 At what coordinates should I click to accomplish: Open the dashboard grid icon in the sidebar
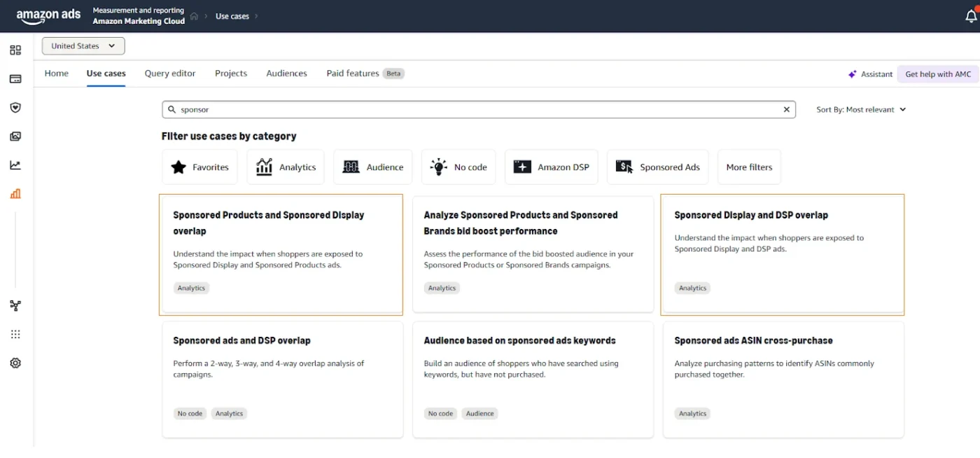click(x=15, y=50)
